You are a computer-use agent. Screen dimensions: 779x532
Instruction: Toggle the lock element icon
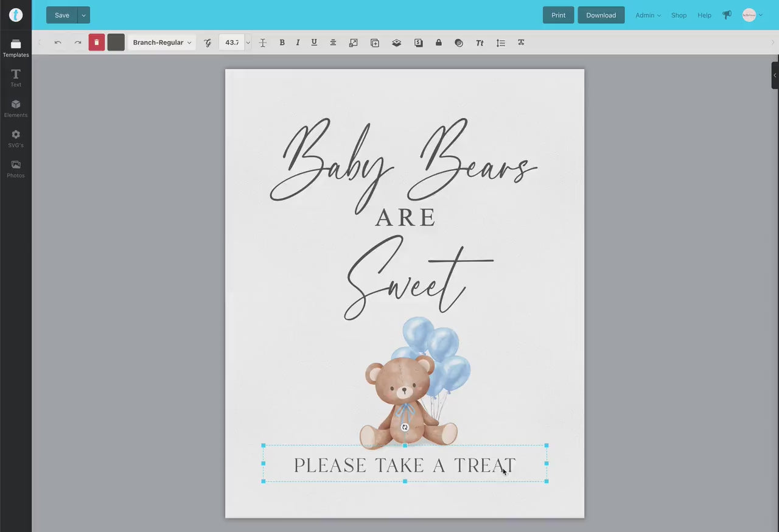439,43
